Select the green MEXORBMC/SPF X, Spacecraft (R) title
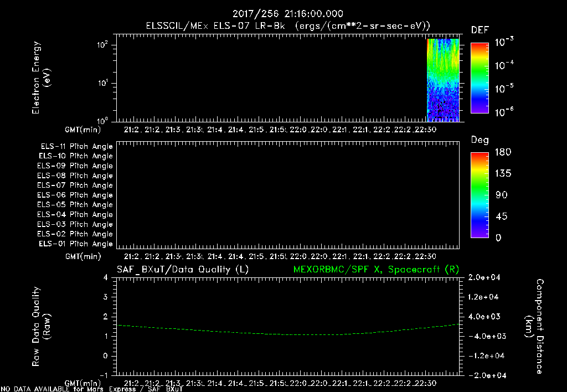 [x=376, y=270]
